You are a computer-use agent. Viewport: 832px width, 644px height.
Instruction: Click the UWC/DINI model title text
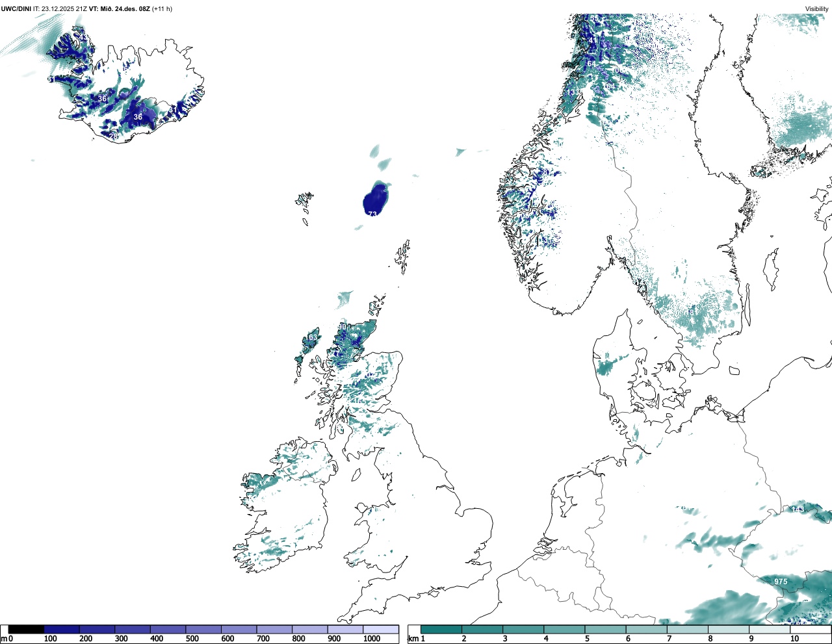point(16,8)
